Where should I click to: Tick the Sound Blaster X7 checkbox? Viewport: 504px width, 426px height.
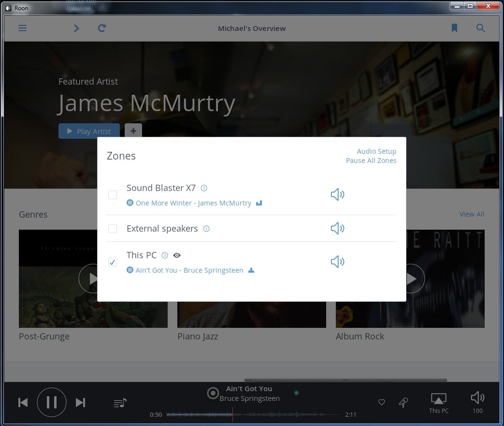(x=113, y=195)
